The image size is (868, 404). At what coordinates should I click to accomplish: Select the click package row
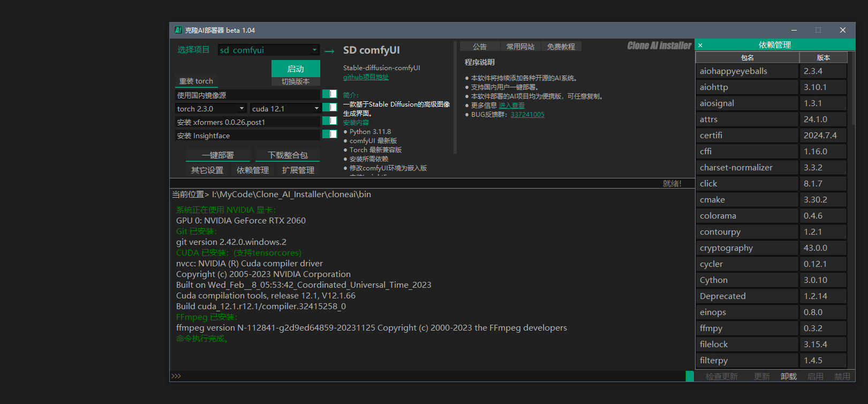point(772,184)
